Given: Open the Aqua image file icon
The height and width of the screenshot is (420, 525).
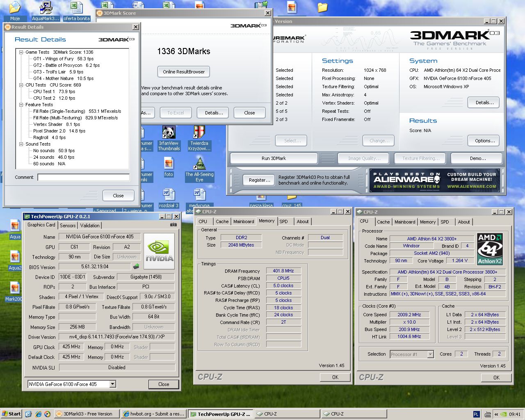Looking at the screenshot, I should coord(15,230).
